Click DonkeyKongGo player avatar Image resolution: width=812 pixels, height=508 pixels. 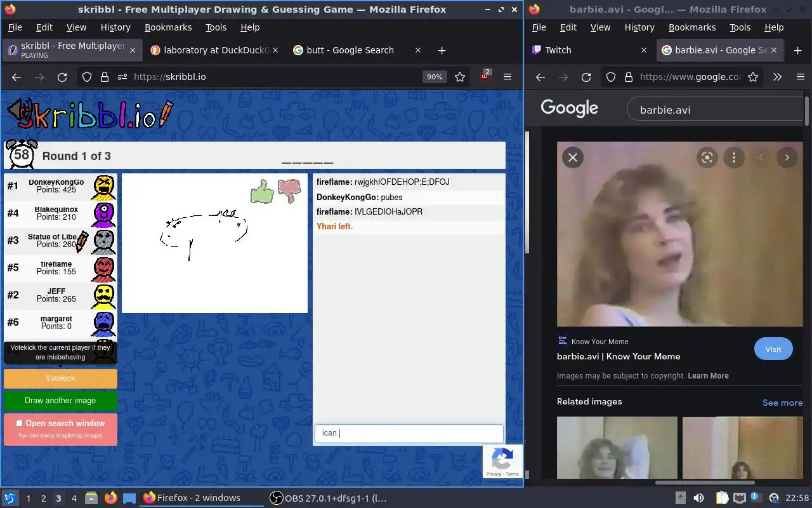coord(103,187)
